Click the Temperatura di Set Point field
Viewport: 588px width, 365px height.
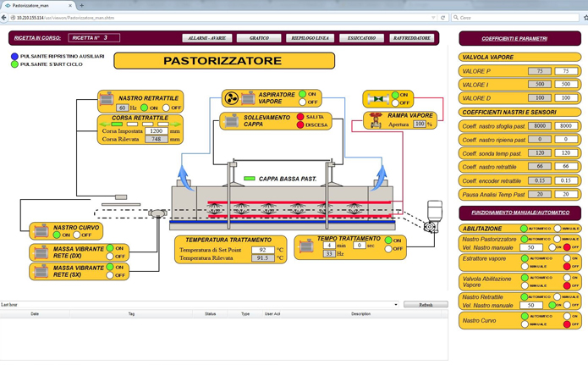tap(263, 250)
